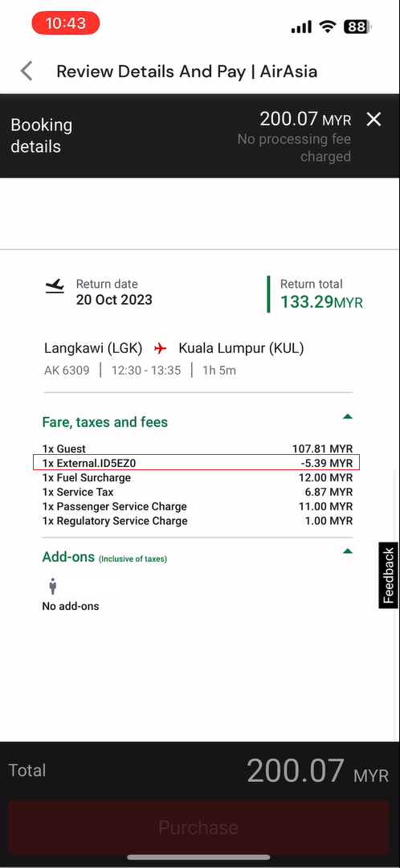
Task: Tap the back arrow in header
Action: (x=27, y=71)
